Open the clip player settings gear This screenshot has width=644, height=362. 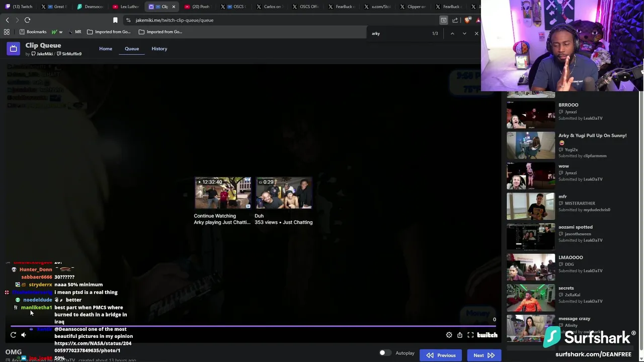(449, 335)
